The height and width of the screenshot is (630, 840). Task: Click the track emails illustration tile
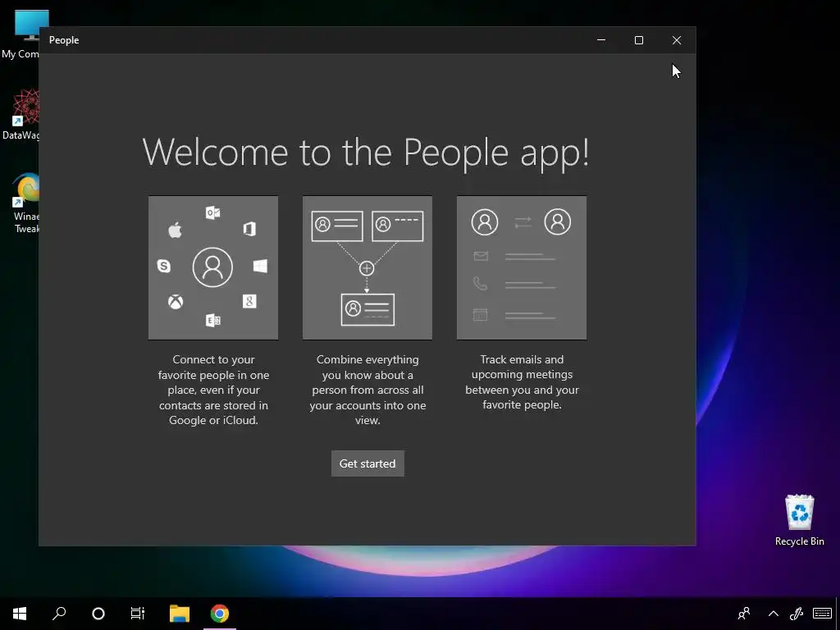pyautogui.click(x=522, y=268)
